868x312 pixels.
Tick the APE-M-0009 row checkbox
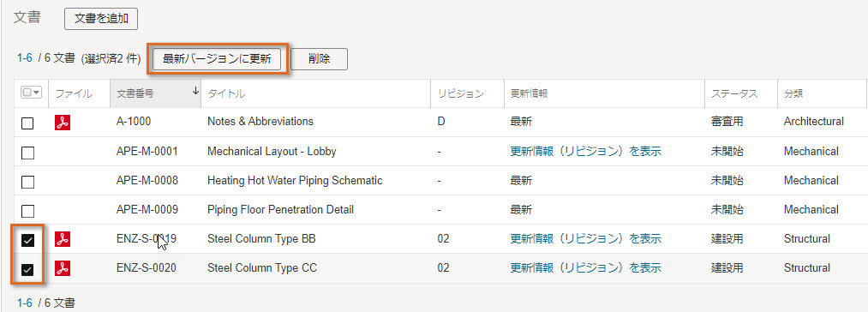coord(27,211)
